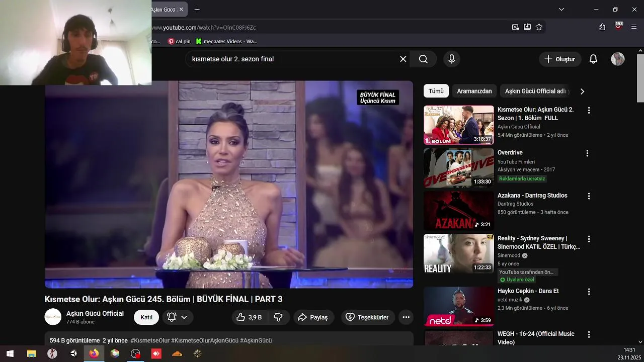Switch to Firefox in the taskbar

click(94, 353)
